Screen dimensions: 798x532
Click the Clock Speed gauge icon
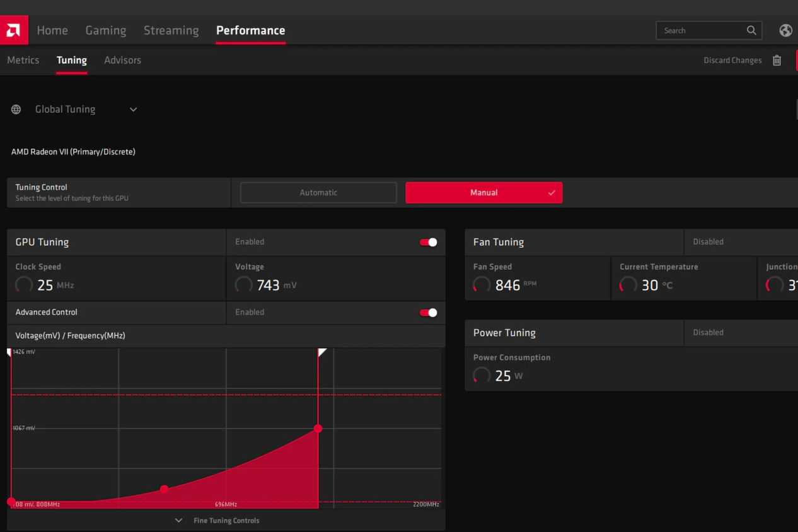pyautogui.click(x=24, y=285)
